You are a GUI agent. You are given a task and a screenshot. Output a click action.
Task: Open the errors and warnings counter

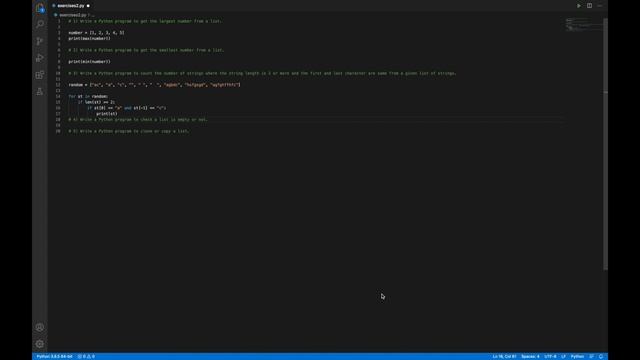[86, 356]
